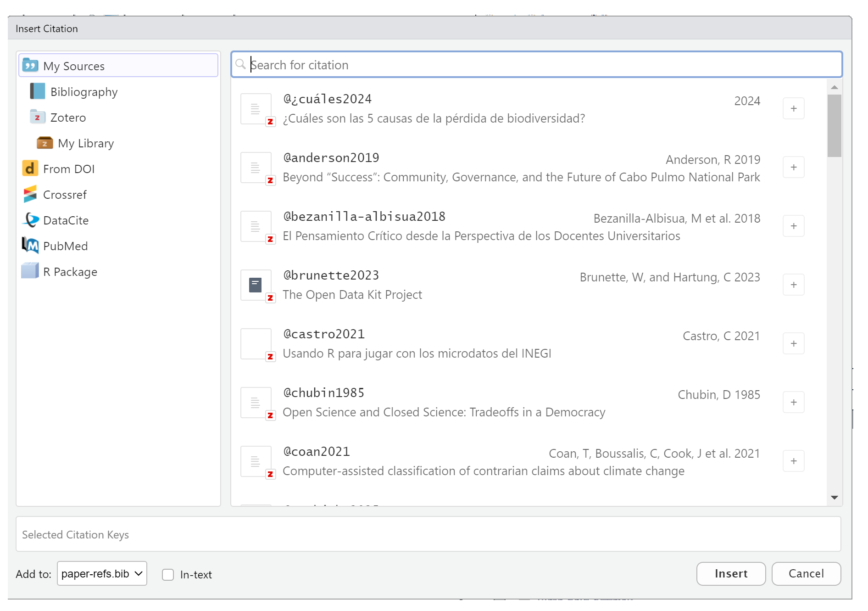Click the Selected Citation Keys field
The width and height of the screenshot is (868, 611).
pos(428,534)
